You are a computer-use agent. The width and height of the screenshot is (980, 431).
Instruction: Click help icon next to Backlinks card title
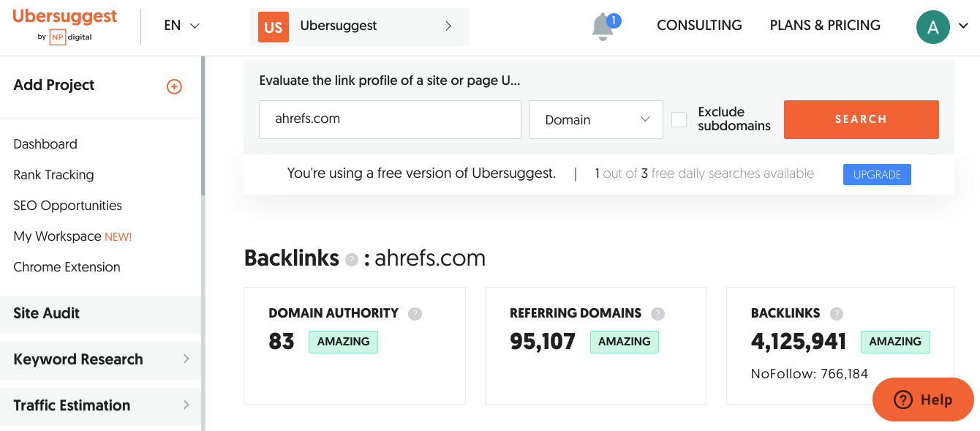point(837,314)
